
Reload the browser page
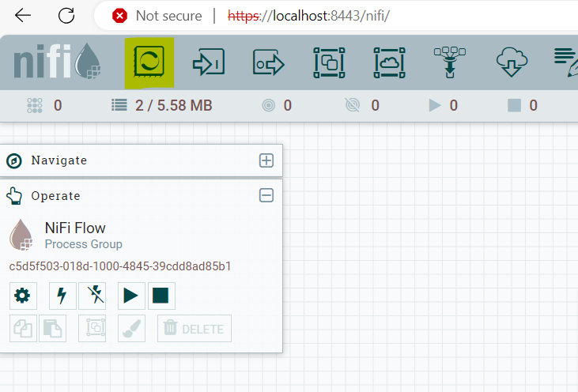click(x=67, y=15)
